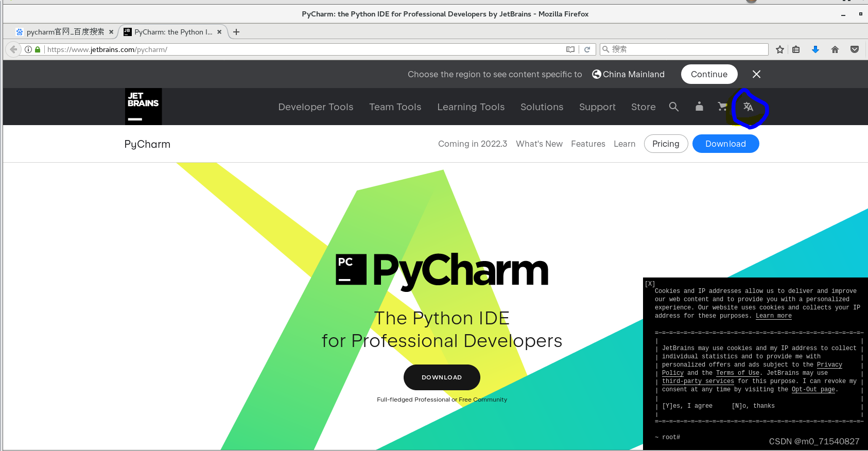
Task: Open third-party services link
Action: coord(698,381)
